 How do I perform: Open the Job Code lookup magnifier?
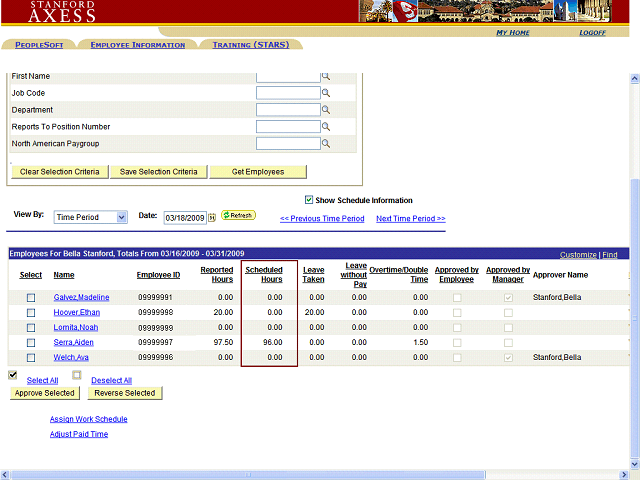click(x=325, y=93)
